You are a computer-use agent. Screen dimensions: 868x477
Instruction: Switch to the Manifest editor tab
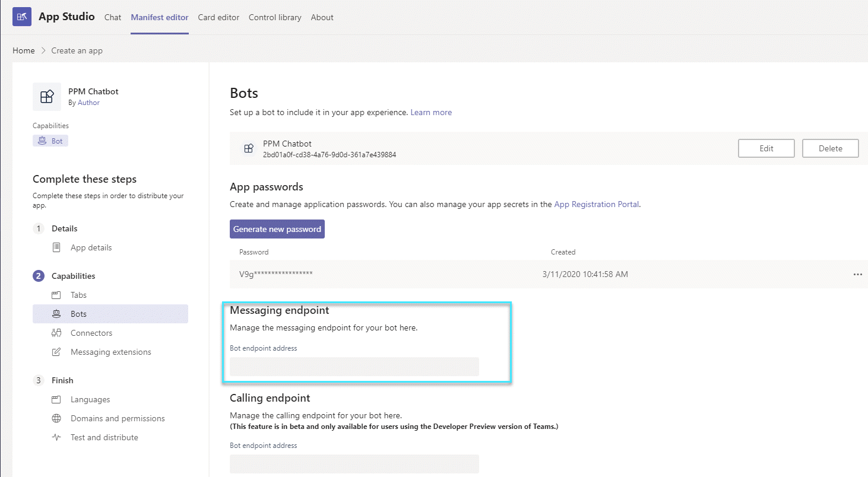click(x=160, y=17)
